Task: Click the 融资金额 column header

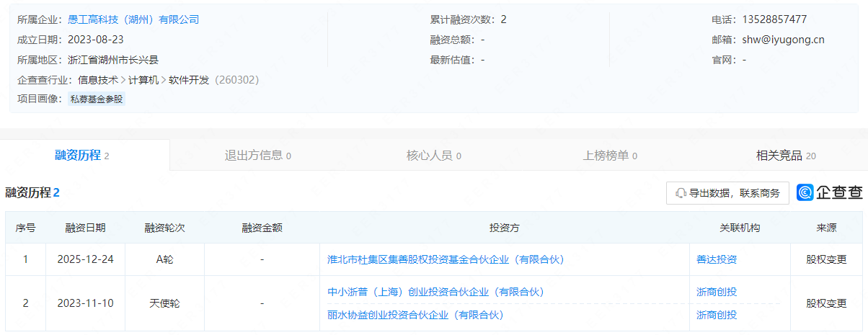Action: 262,228
